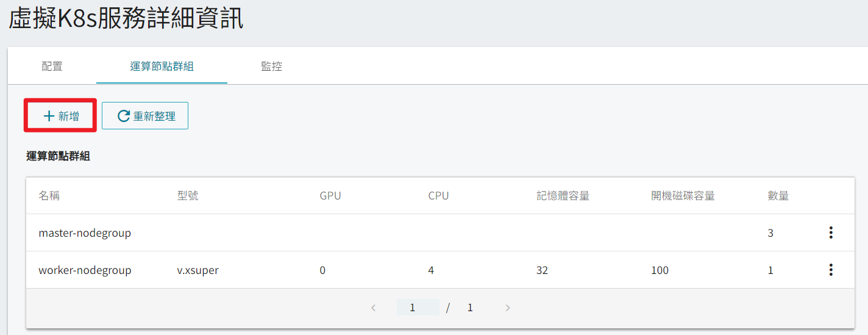
Task: Click the CPU column header
Action: 438,196
